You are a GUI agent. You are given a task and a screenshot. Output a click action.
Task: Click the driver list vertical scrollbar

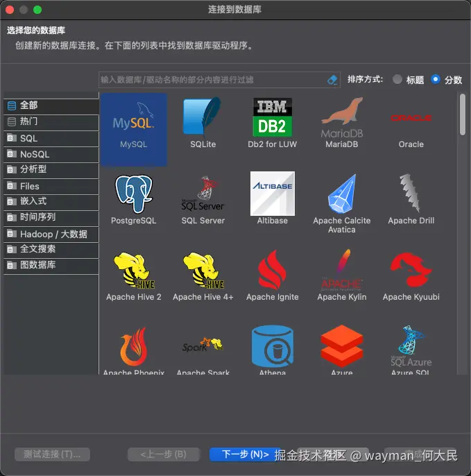click(462, 114)
